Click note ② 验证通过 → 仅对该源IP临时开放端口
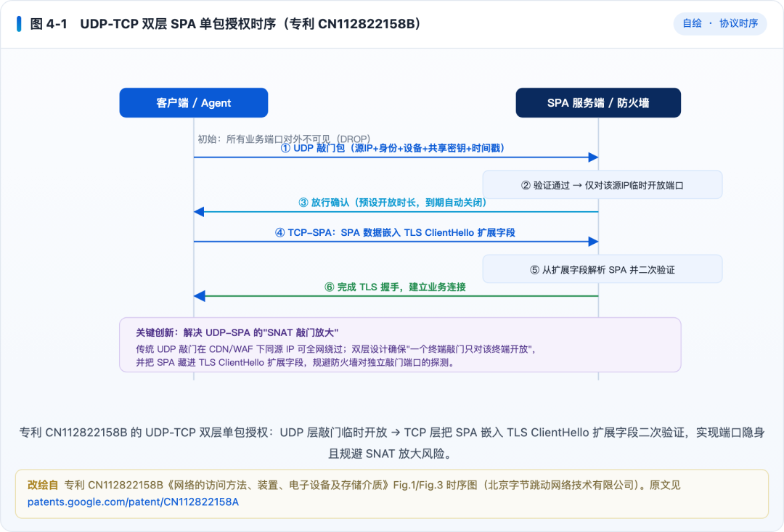784x532 pixels. (602, 185)
